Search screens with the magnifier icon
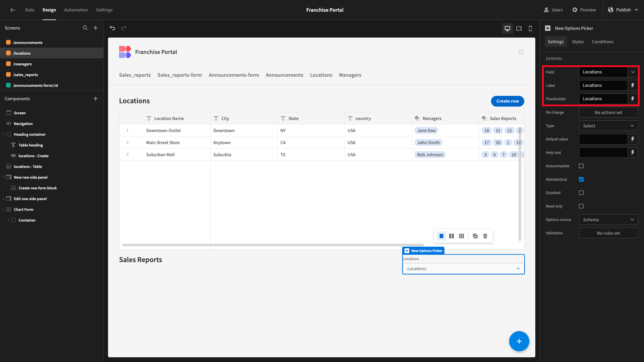Image resolution: width=644 pixels, height=362 pixels. (x=85, y=28)
